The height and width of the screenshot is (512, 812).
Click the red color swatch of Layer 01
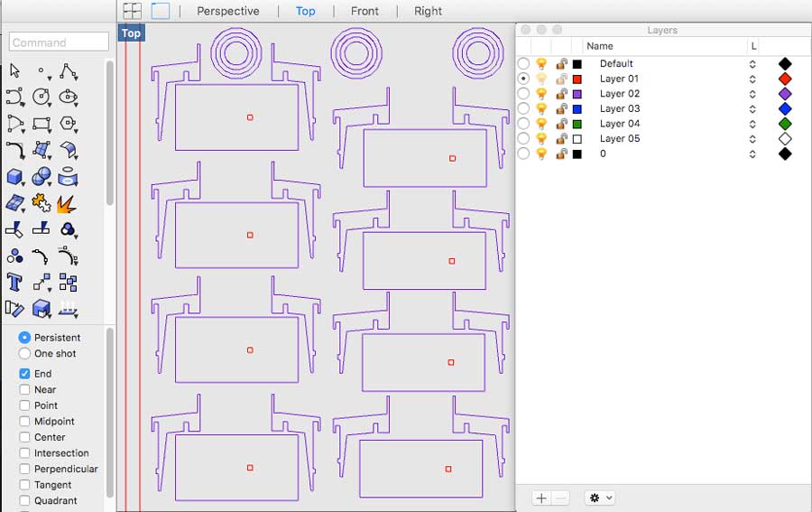point(577,79)
